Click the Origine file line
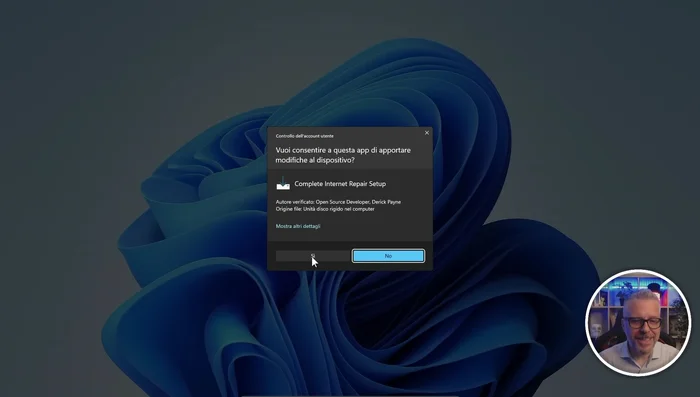The height and width of the screenshot is (397, 700). tap(325, 209)
